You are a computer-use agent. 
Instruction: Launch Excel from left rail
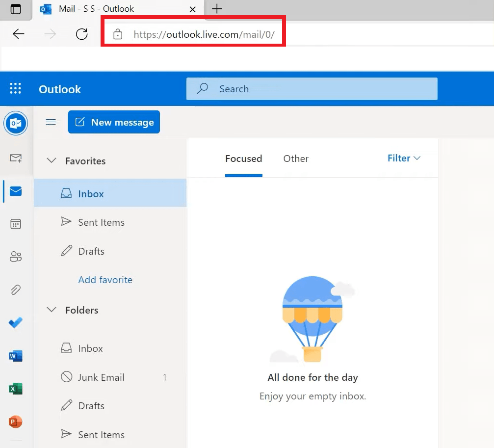click(16, 389)
